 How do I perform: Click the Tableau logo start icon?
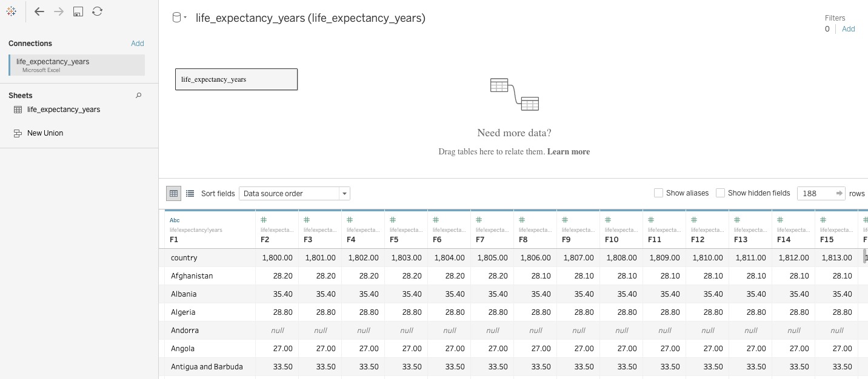pos(13,12)
